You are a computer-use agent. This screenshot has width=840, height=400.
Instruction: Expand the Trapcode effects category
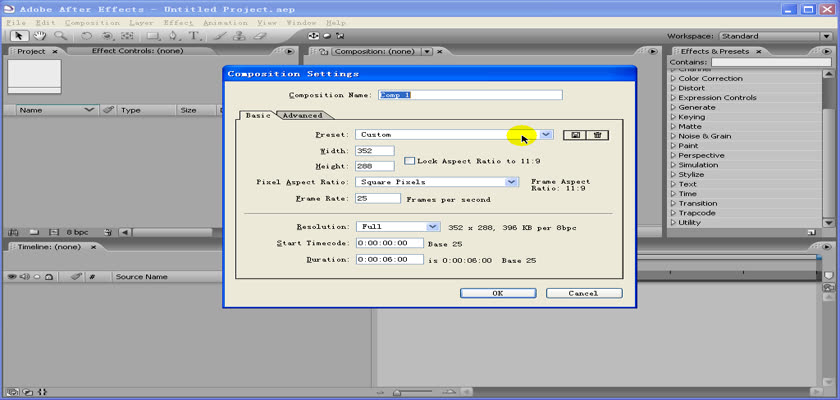click(x=674, y=213)
